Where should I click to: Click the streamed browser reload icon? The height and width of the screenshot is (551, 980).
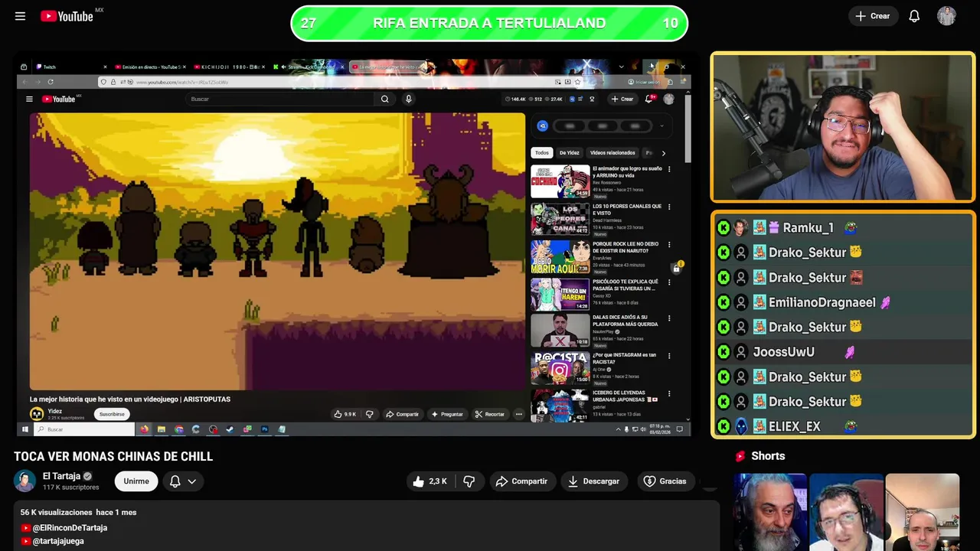point(51,82)
